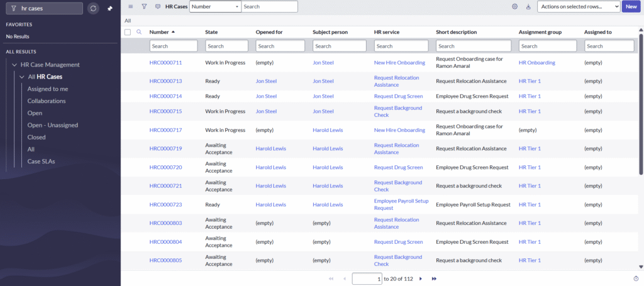Open Actions on selected rows dropdown
The height and width of the screenshot is (286, 644).
[579, 6]
